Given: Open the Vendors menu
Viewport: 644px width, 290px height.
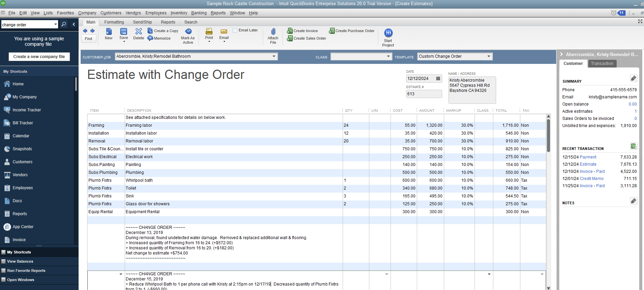Looking at the screenshot, I should coord(133,13).
